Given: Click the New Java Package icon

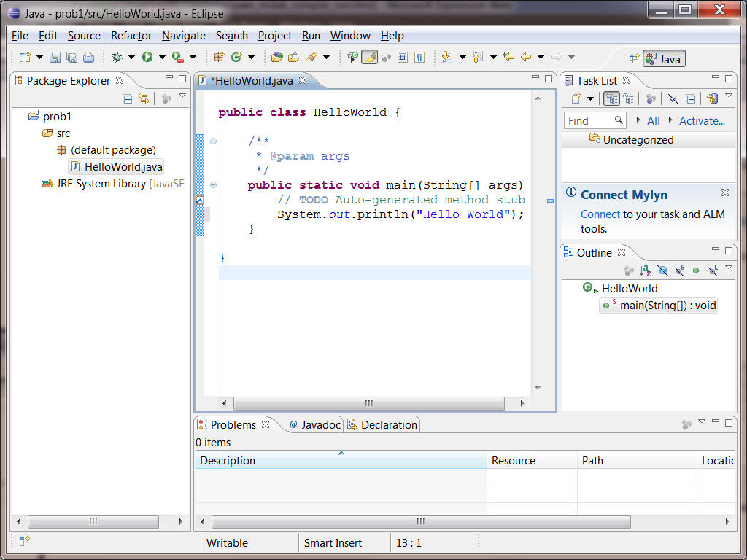Looking at the screenshot, I should tap(219, 58).
